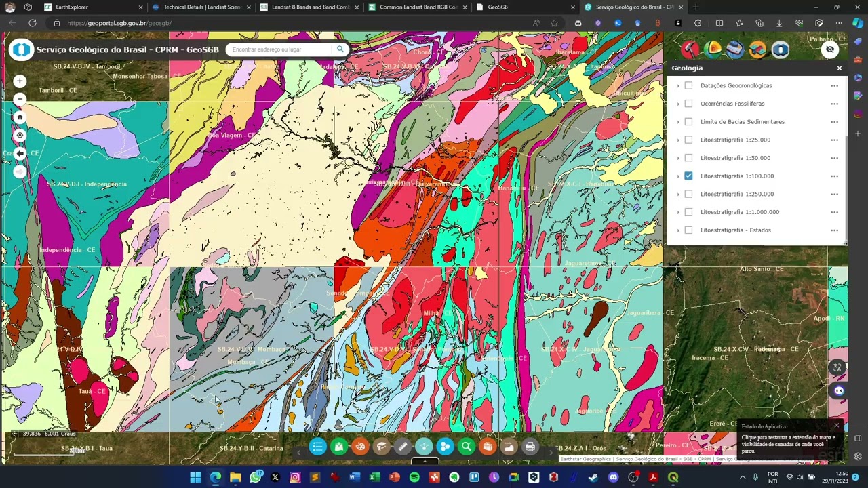Expand the Datações Geocronológicas layer arrow

point(678,86)
